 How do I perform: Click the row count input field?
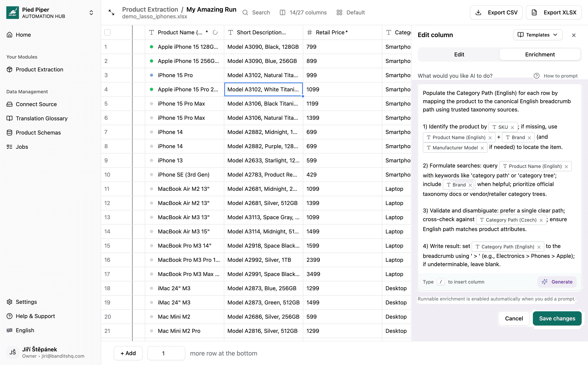166,353
